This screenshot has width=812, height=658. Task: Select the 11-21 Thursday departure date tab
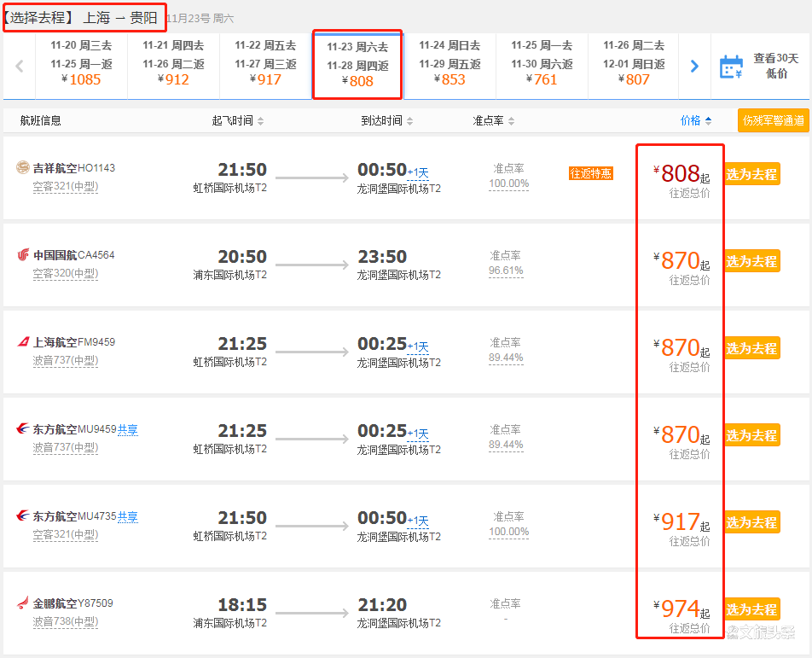point(173,65)
